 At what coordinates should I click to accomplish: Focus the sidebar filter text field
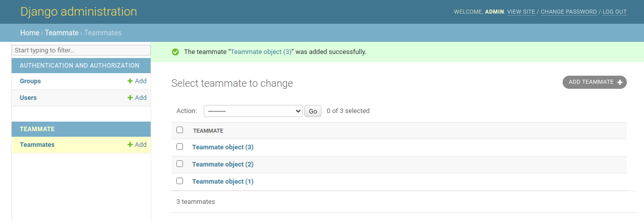pos(81,50)
